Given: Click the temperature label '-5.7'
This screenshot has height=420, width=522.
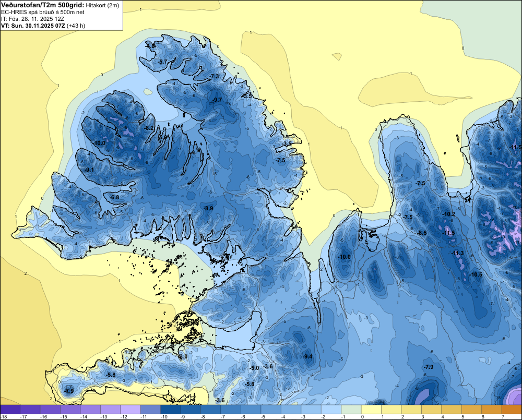Looking at the screenshot, I should click(x=162, y=62).
